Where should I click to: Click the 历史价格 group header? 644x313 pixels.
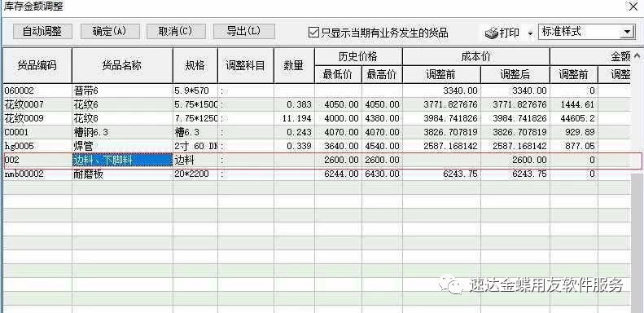[358, 56]
